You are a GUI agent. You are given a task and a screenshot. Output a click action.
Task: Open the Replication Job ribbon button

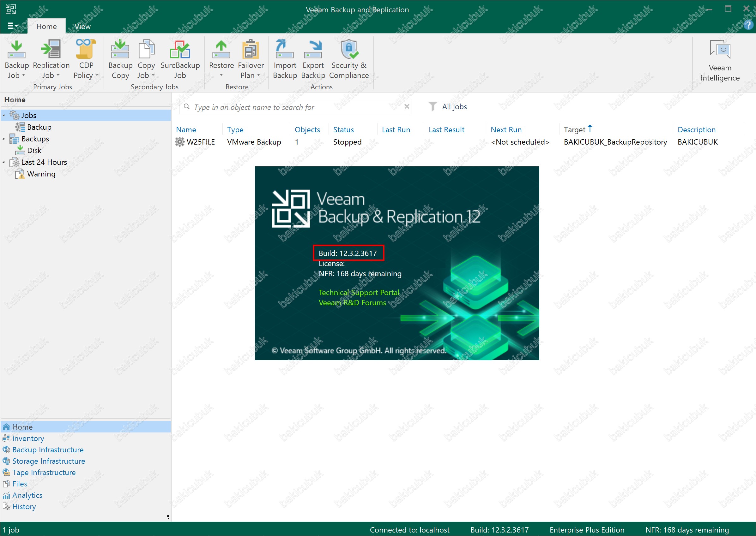click(x=51, y=59)
